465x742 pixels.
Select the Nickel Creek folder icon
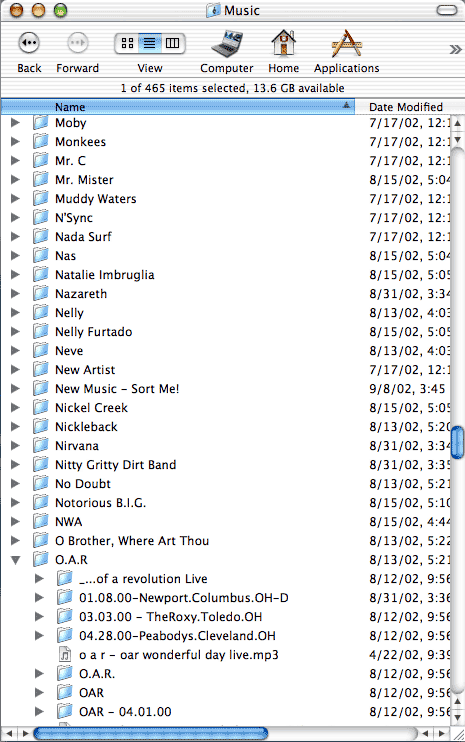(41, 407)
